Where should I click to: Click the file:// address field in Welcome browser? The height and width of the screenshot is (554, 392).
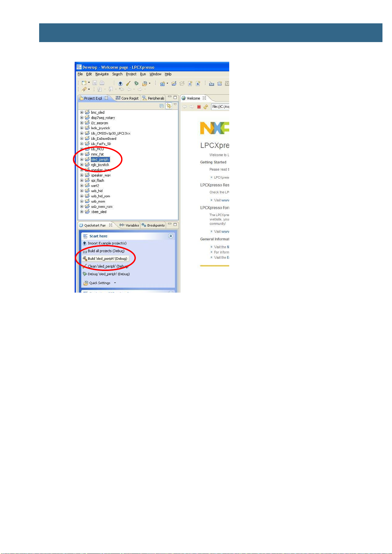[x=220, y=107]
